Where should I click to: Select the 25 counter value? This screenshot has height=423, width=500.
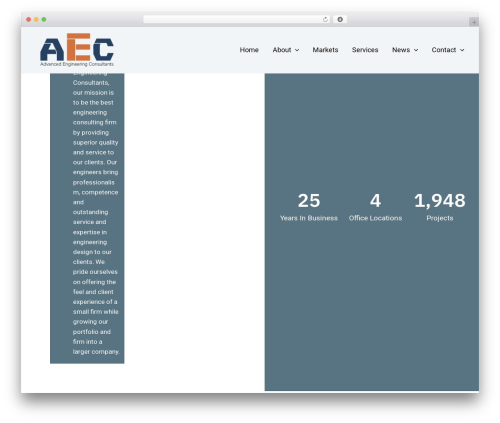pyautogui.click(x=309, y=201)
